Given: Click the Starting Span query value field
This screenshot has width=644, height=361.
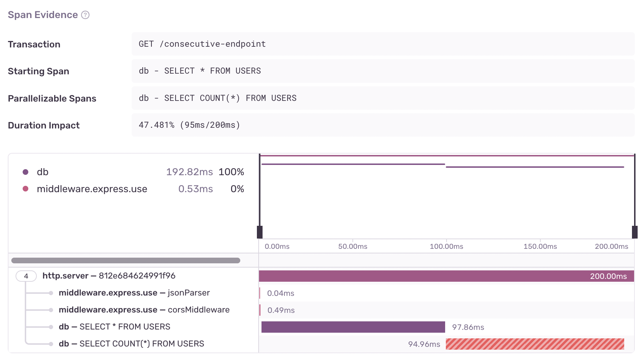Looking at the screenshot, I should pyautogui.click(x=200, y=71).
